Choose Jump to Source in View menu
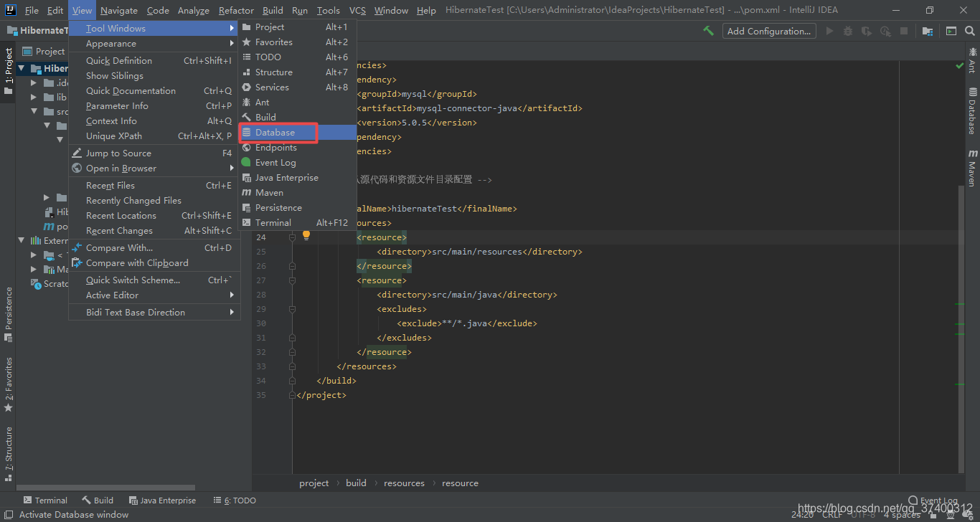The image size is (980, 522). 154,153
